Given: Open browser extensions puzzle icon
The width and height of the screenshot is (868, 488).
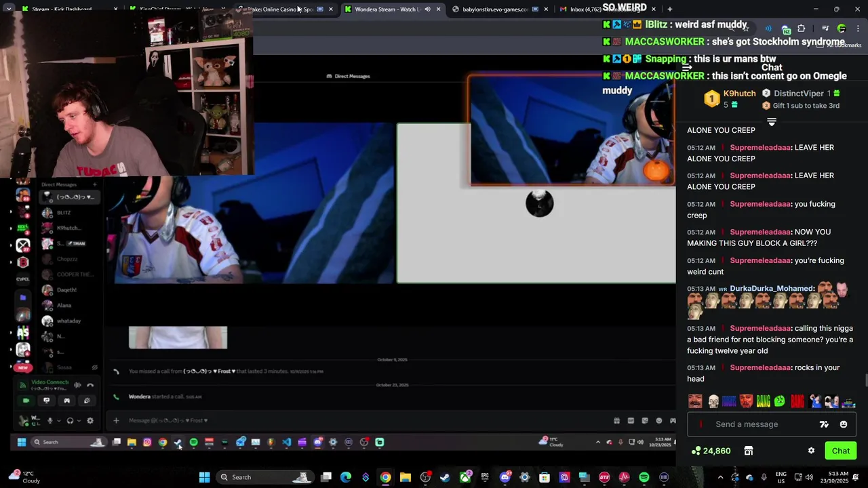Looking at the screenshot, I should click(x=802, y=28).
